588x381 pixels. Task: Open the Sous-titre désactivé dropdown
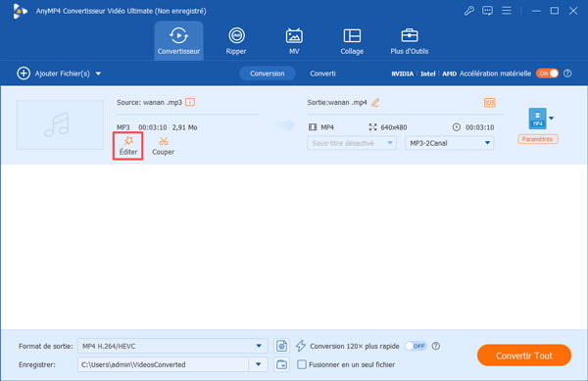(352, 143)
